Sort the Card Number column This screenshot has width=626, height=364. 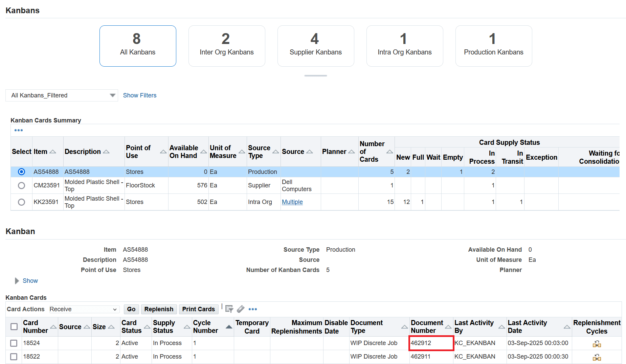coord(53,327)
